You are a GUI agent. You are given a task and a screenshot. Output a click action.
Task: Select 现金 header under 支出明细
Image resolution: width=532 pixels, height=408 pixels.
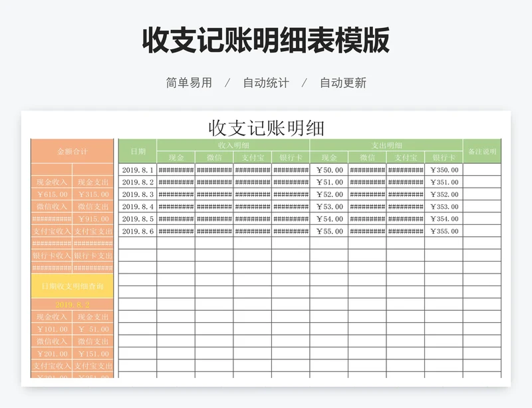(x=329, y=157)
